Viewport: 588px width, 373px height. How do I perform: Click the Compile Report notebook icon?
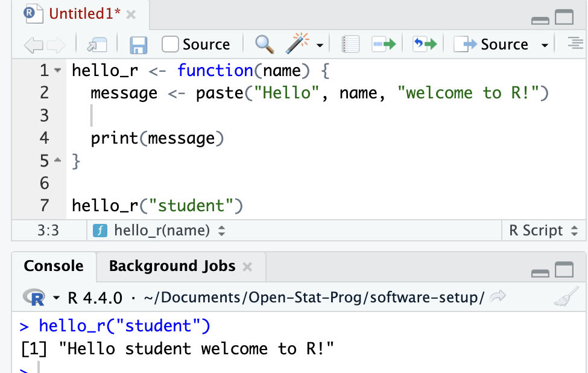pos(350,45)
